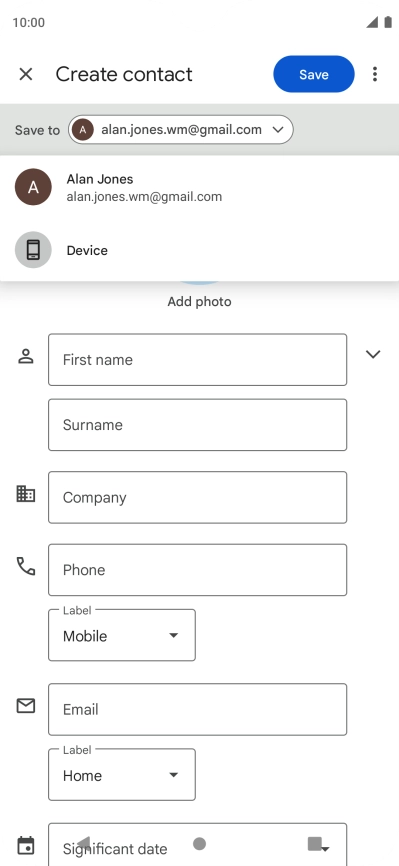Image resolution: width=399 pixels, height=866 pixels.
Task: Select Device as save location
Action: pos(200,250)
